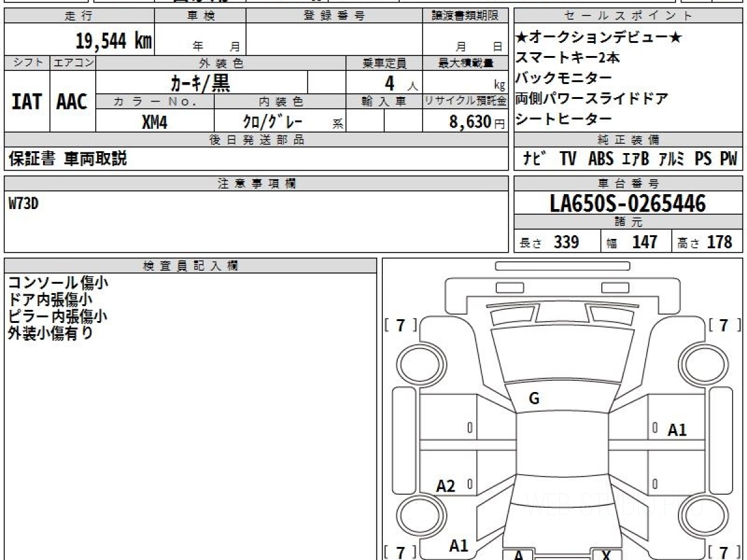Select the ドア内張傷小 inspector note
The height and width of the screenshot is (560, 747).
51,299
